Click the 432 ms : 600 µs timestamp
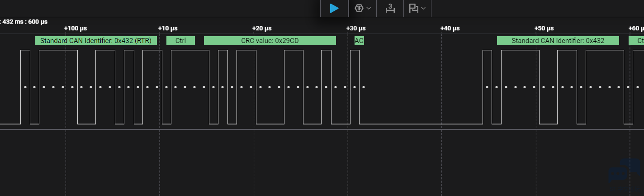Screen dimensions: 644x196 tap(25, 21)
